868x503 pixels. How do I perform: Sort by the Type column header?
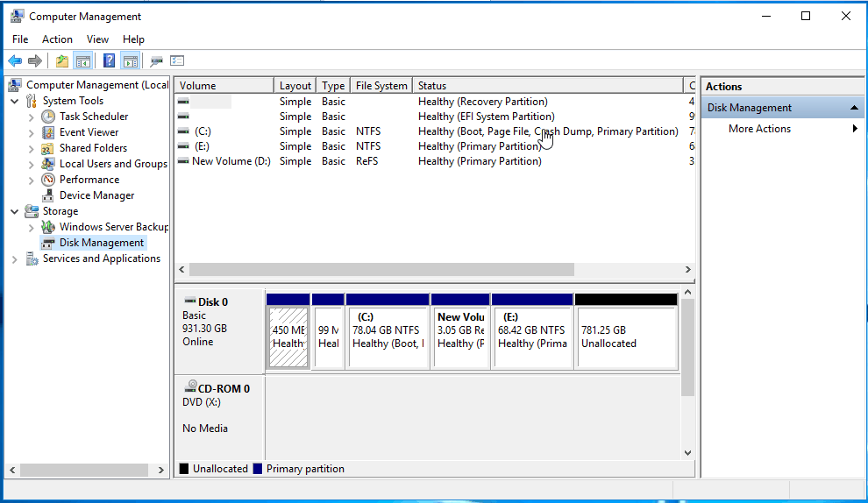point(333,86)
